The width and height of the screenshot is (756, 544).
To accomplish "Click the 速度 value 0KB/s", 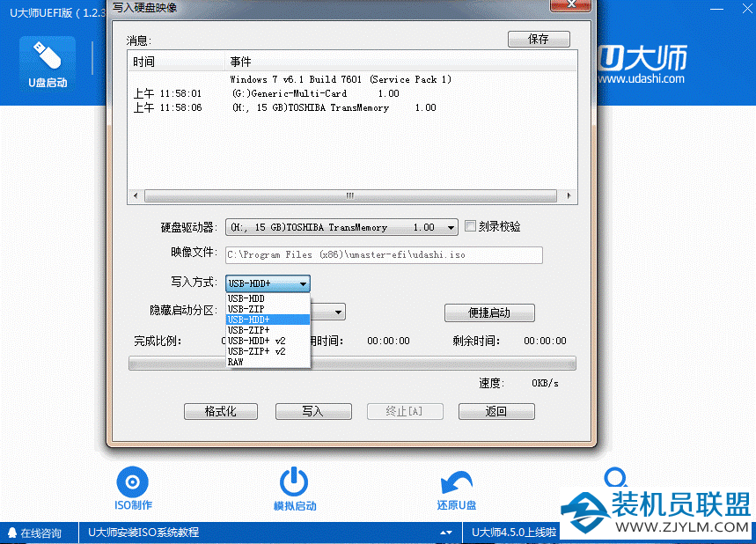I will coord(546,384).
